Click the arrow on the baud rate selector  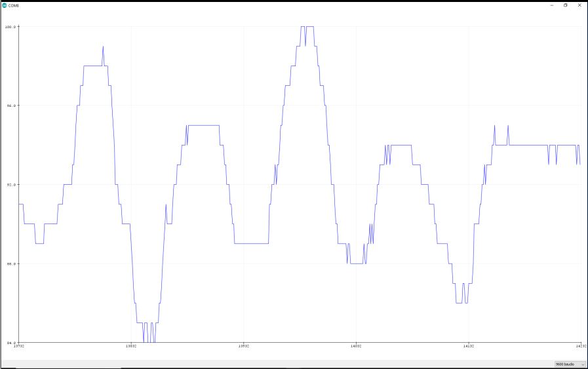[583, 364]
